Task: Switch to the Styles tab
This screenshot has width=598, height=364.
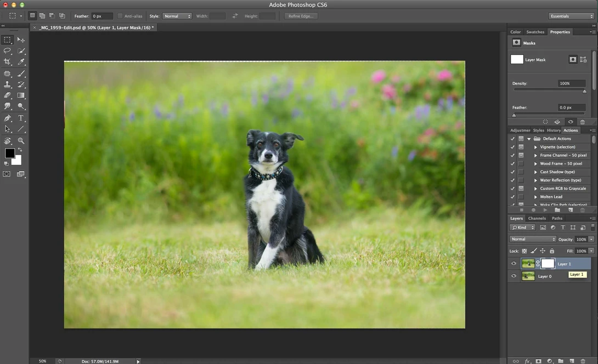Action: pos(539,130)
